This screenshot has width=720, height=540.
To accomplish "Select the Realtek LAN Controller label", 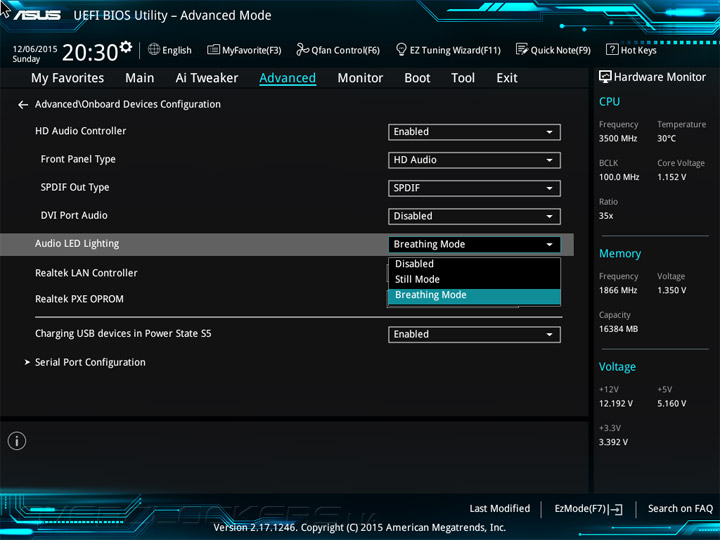I will pos(86,273).
